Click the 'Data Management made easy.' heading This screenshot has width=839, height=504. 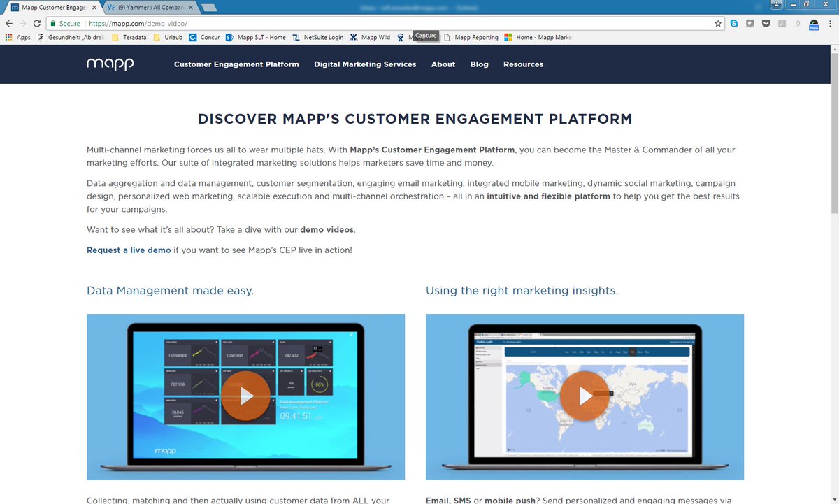[x=170, y=290]
